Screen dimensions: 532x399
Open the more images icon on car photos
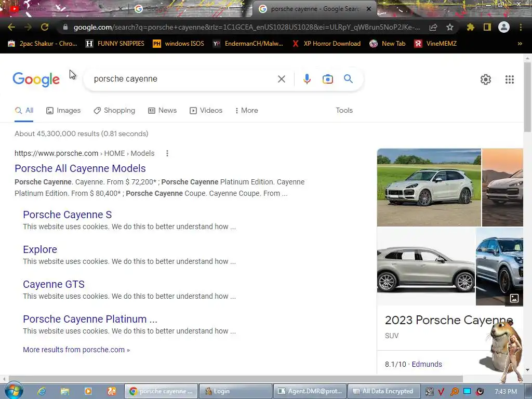pos(514,298)
